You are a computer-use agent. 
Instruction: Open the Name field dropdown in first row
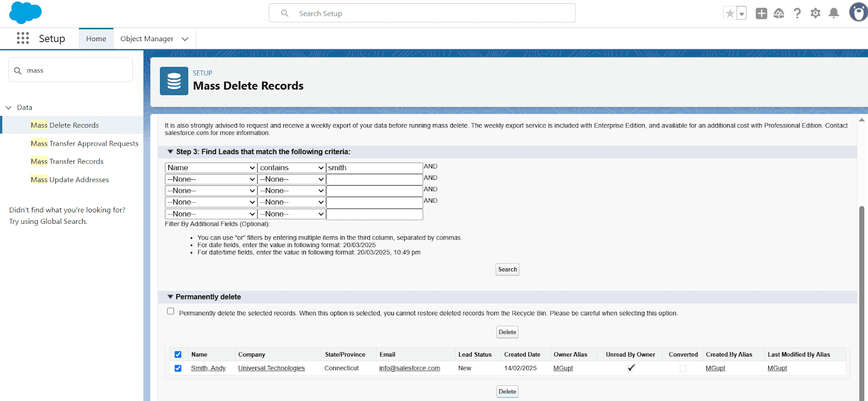click(x=211, y=168)
